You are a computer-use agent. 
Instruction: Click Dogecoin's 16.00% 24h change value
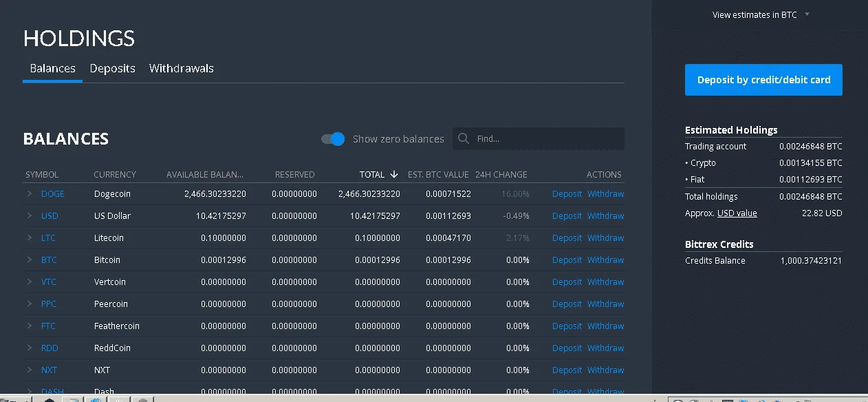click(514, 193)
